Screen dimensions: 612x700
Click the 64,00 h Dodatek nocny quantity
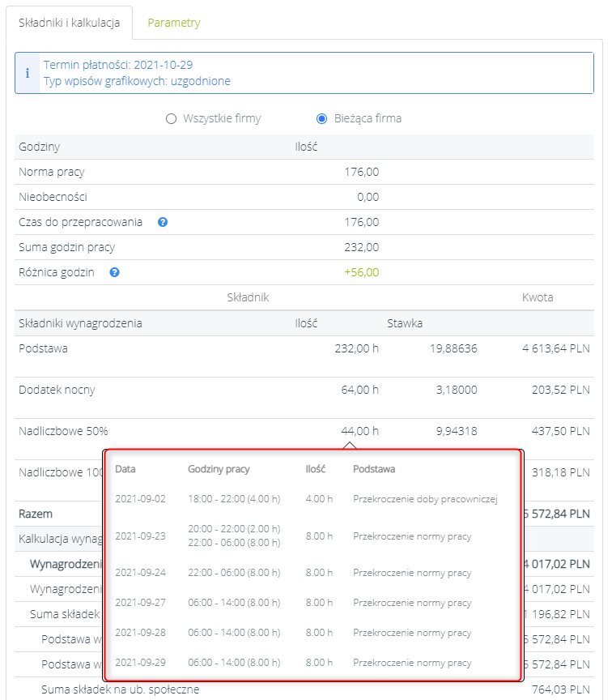point(359,390)
